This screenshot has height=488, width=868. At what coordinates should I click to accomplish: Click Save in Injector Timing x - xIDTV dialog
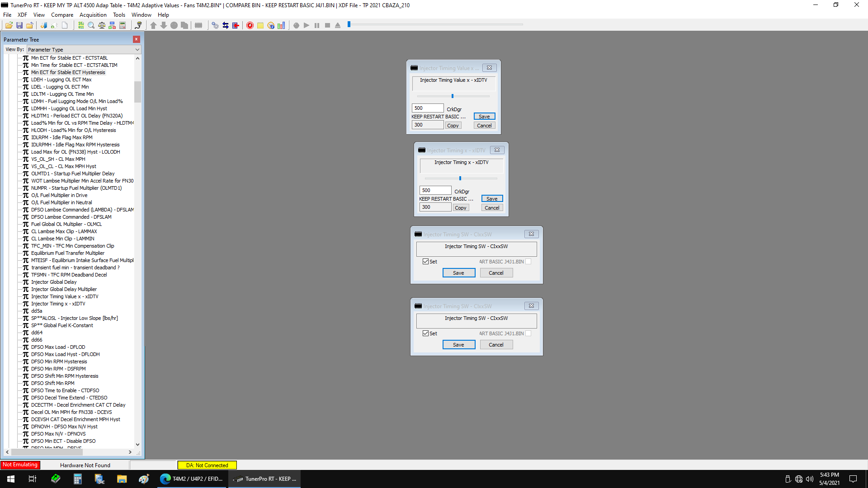pos(492,199)
